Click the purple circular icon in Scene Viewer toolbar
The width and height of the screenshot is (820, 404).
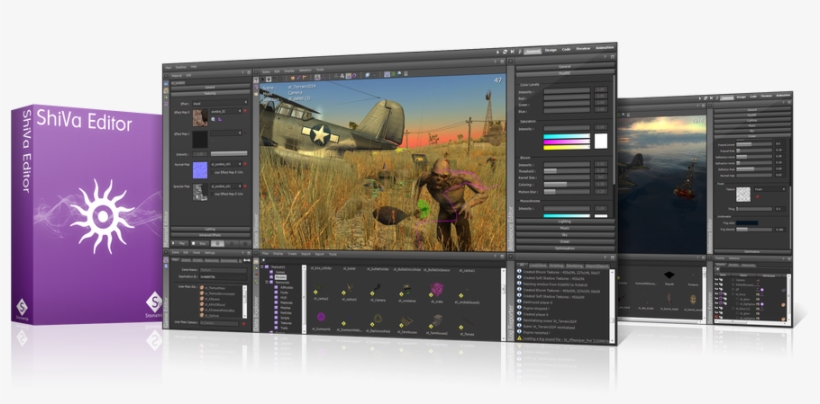tap(354, 76)
